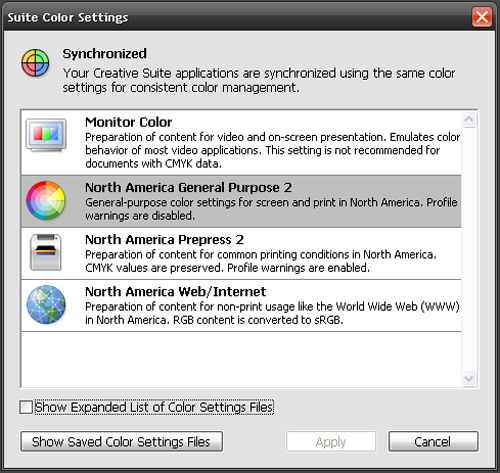Click the color wheel General Purpose icon
Screen dimensions: 500x473
46,200
